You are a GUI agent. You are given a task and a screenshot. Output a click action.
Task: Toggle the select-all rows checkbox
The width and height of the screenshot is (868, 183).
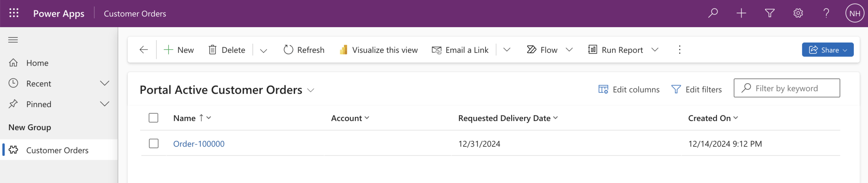click(154, 118)
